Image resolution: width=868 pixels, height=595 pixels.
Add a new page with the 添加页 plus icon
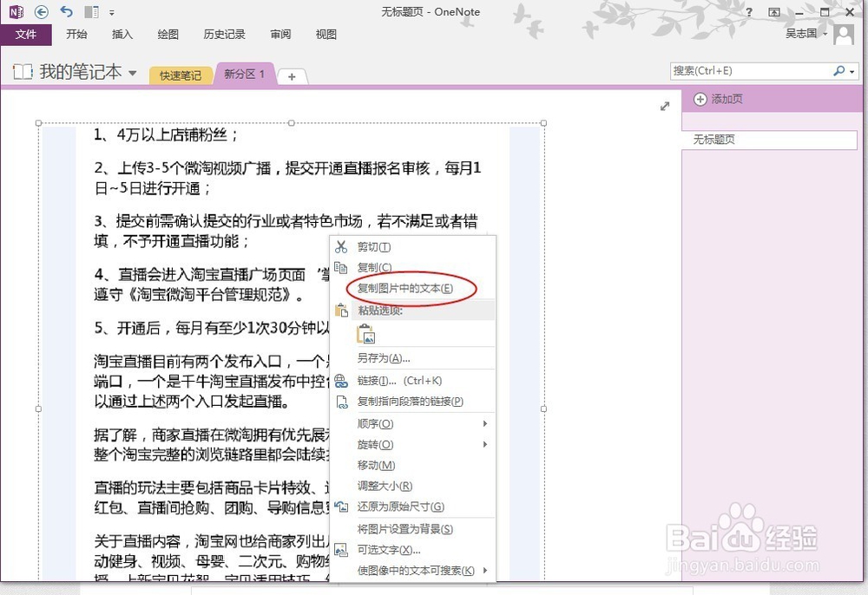pos(699,99)
